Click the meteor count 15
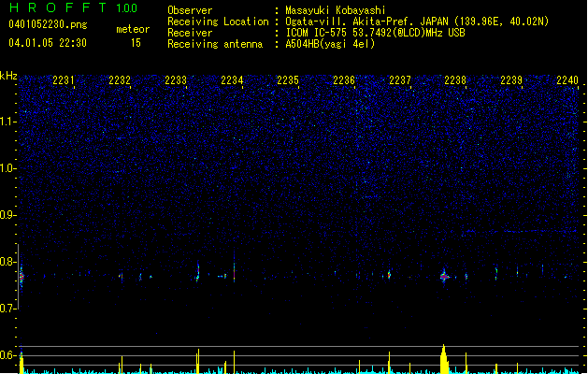Image resolution: width=588 pixels, height=374 pixels. pyautogui.click(x=136, y=43)
